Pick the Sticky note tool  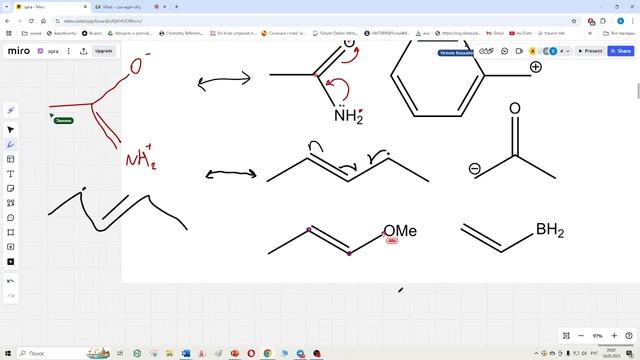11,189
